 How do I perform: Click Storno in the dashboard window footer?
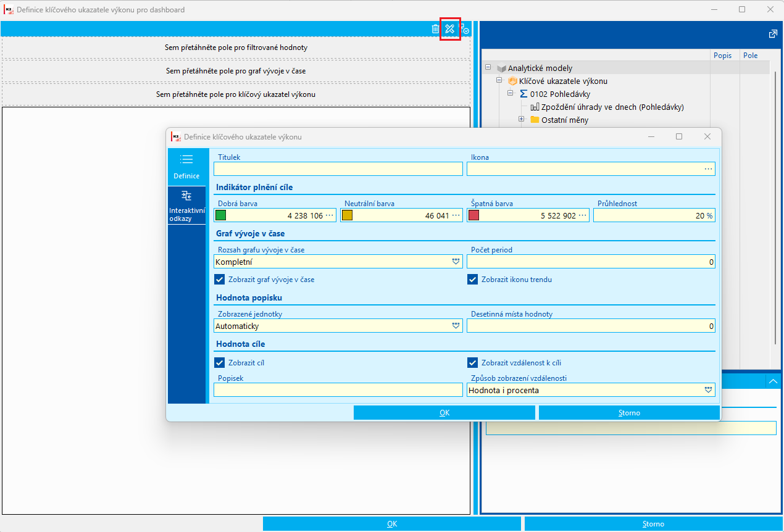(x=654, y=524)
